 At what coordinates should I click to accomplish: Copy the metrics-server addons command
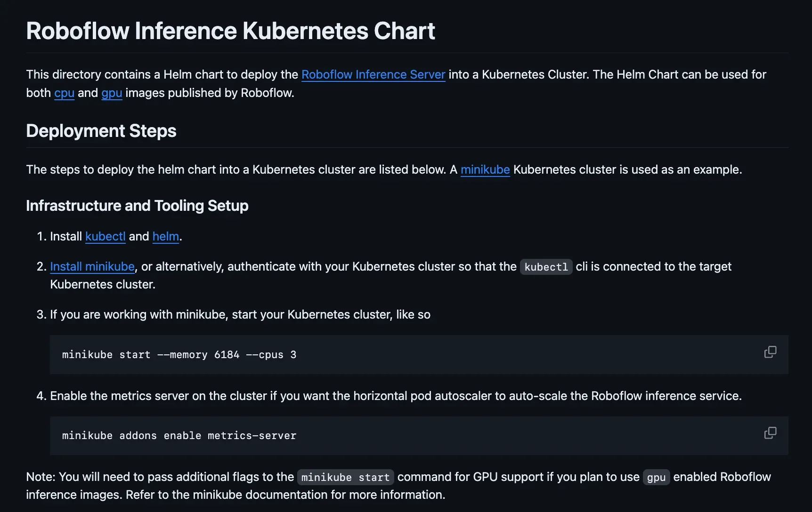[x=770, y=433]
